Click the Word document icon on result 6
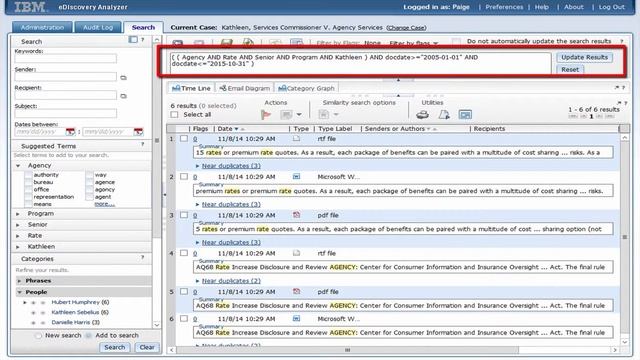Image resolution: width=640 pixels, height=360 pixels. coord(296,318)
